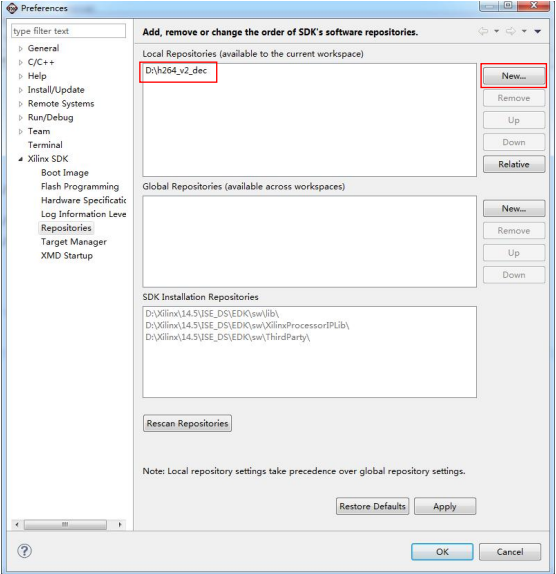Confirm with the OK button

(442, 552)
